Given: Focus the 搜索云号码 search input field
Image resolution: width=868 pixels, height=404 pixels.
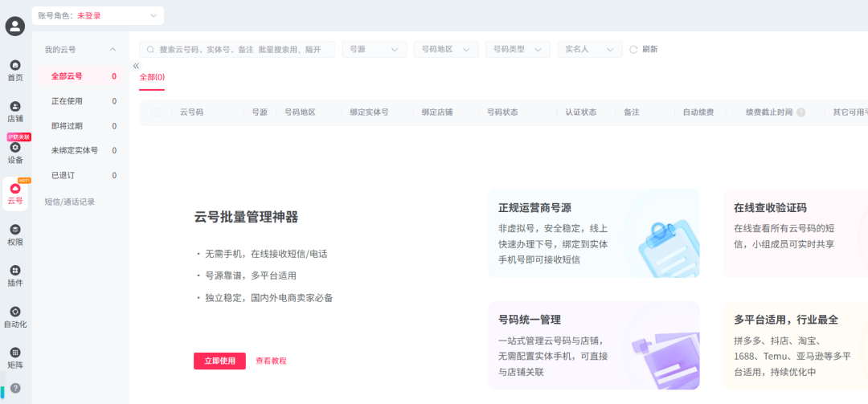Looking at the screenshot, I should [237, 49].
